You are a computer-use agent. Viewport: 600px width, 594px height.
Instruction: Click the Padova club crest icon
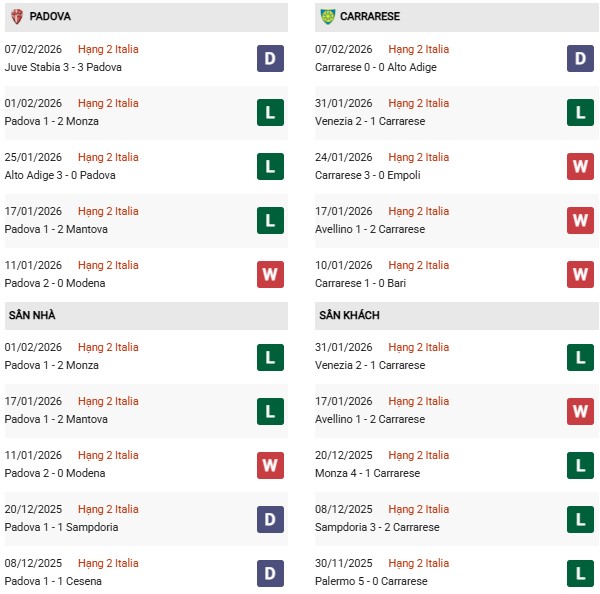tap(17, 17)
